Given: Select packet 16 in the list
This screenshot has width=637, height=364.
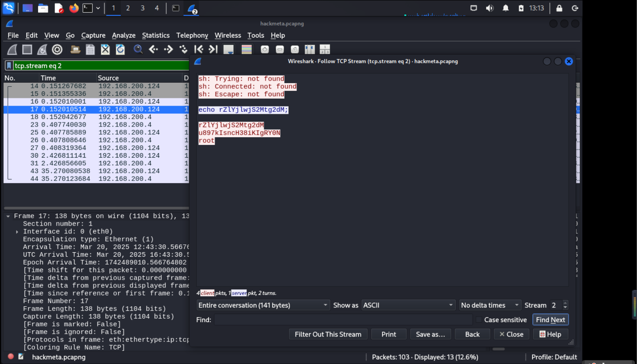Looking at the screenshot, I should coord(96,102).
